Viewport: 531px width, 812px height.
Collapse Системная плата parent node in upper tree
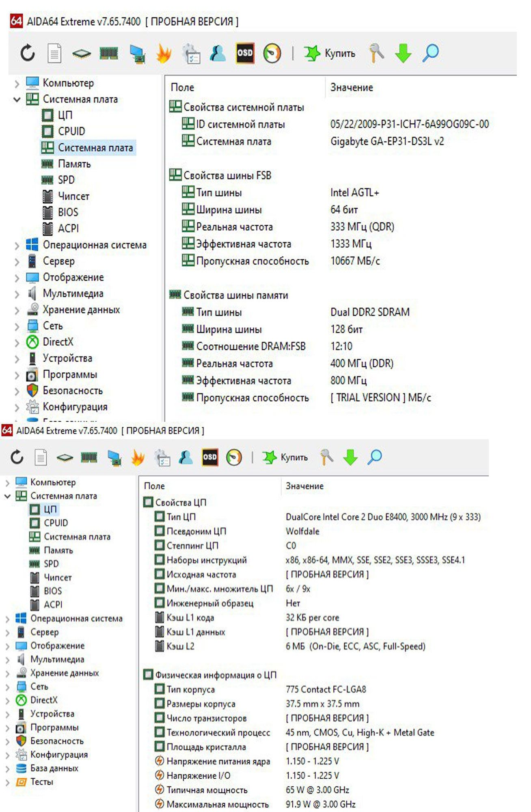coord(17,99)
